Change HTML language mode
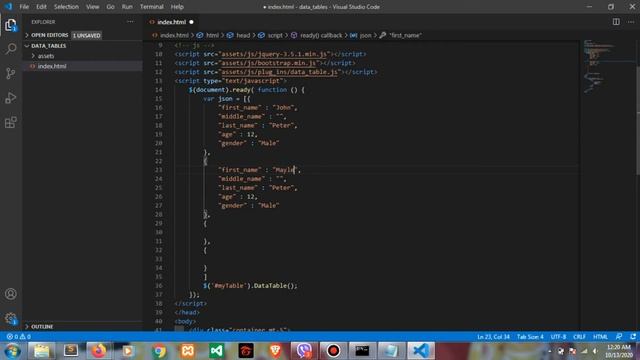 [600, 337]
